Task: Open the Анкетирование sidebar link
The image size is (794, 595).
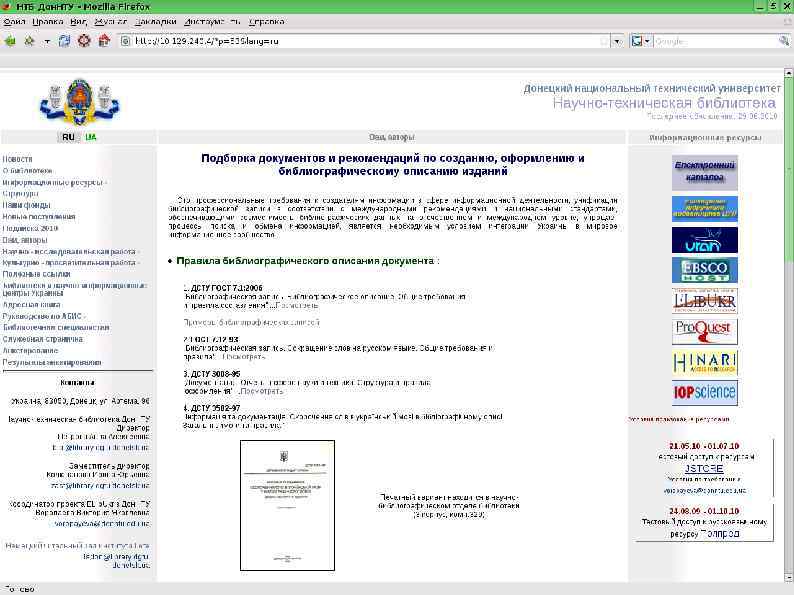Action: (x=30, y=350)
